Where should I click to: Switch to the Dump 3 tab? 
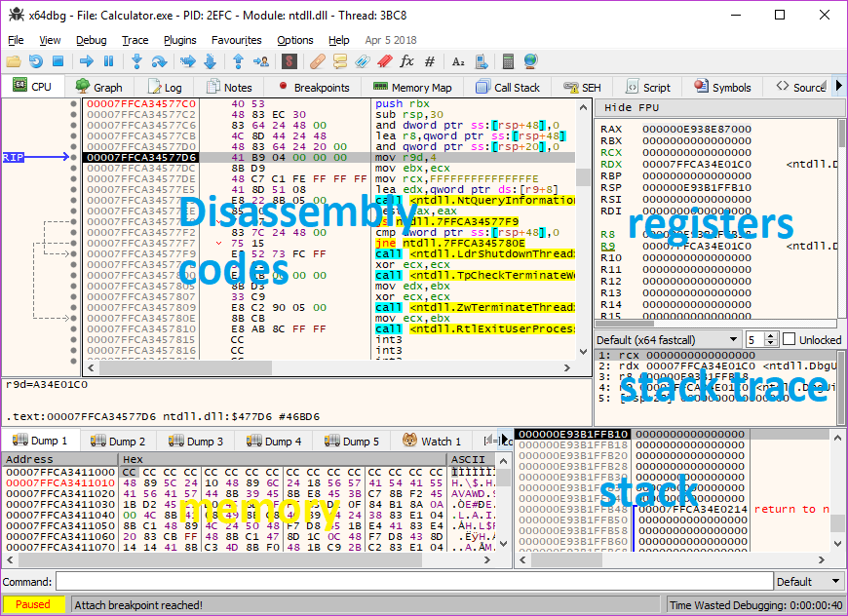199,442
